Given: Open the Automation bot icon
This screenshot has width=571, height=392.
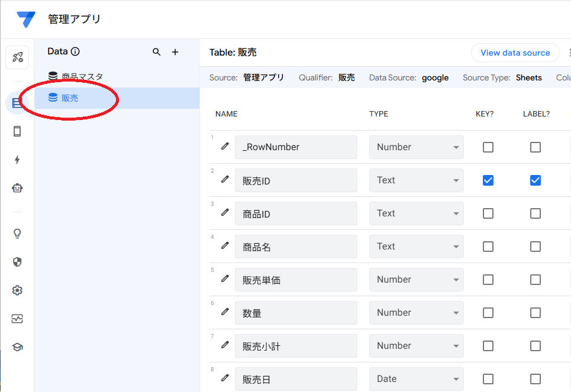Looking at the screenshot, I should point(17,188).
